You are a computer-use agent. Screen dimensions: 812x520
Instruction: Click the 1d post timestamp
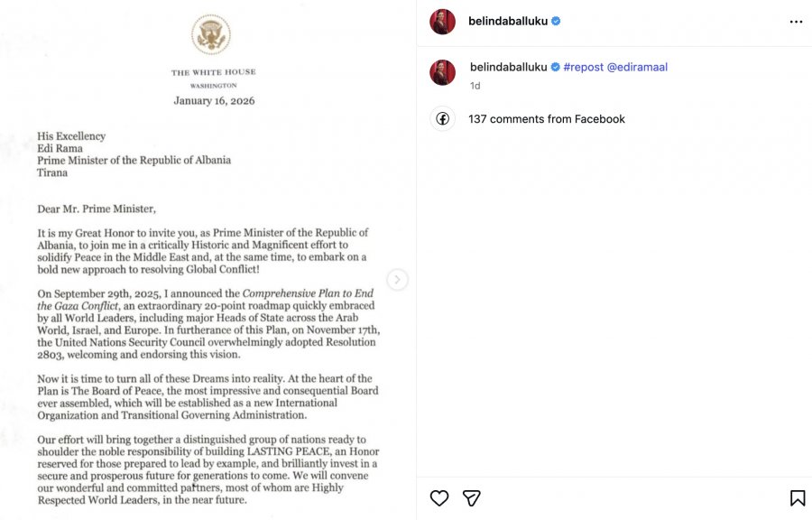[x=475, y=86]
